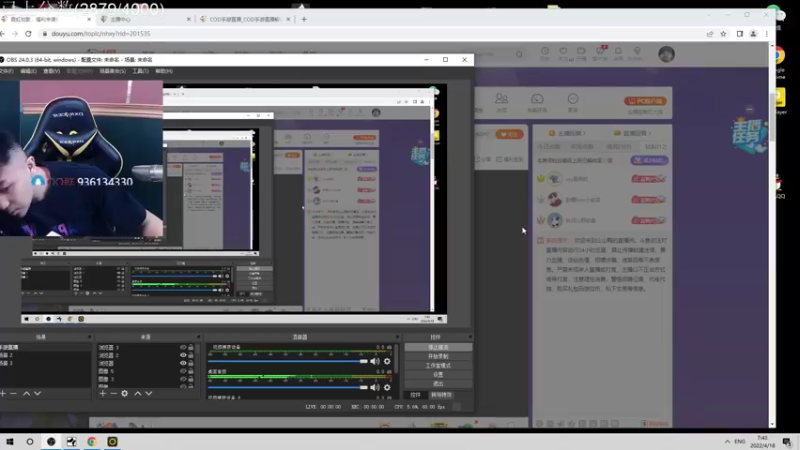
Task: Toggle visibility of 浏览器 3 source
Action: [183, 347]
